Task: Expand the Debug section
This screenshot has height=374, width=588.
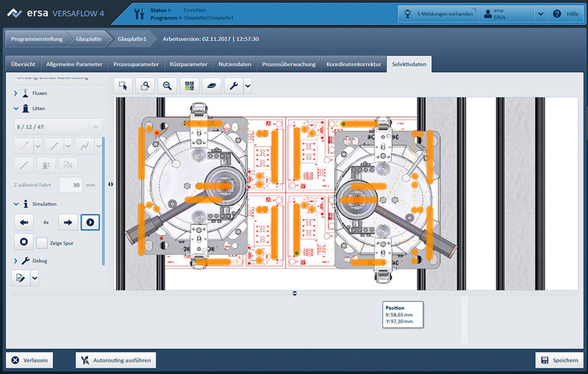Action: (17, 261)
